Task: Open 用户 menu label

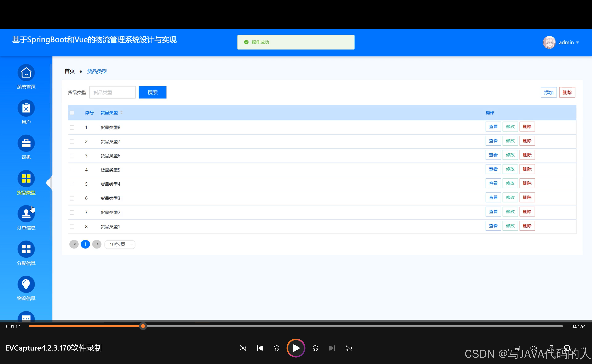Action: point(26,122)
